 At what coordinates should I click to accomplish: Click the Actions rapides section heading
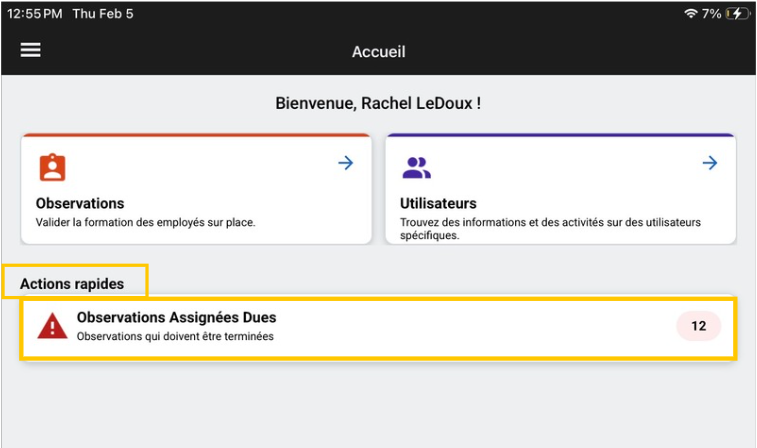tap(72, 284)
